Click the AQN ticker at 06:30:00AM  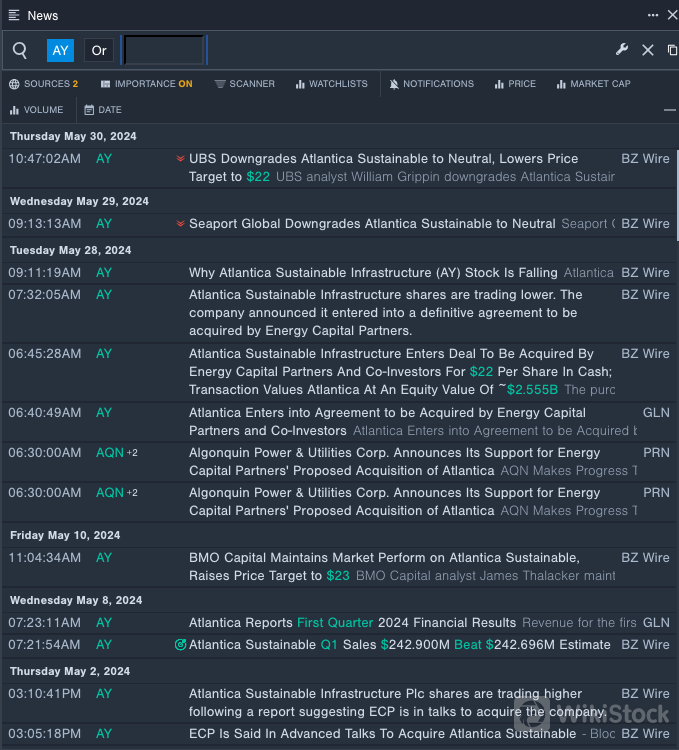point(110,453)
